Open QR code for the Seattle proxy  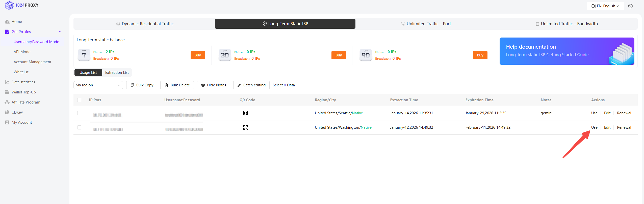(245, 113)
